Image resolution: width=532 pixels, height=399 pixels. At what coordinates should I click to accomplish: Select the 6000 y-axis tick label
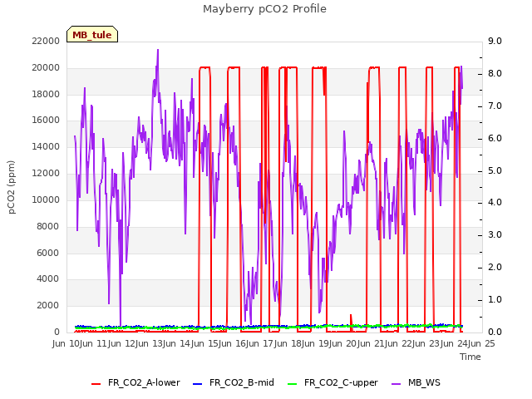[x=47, y=253]
